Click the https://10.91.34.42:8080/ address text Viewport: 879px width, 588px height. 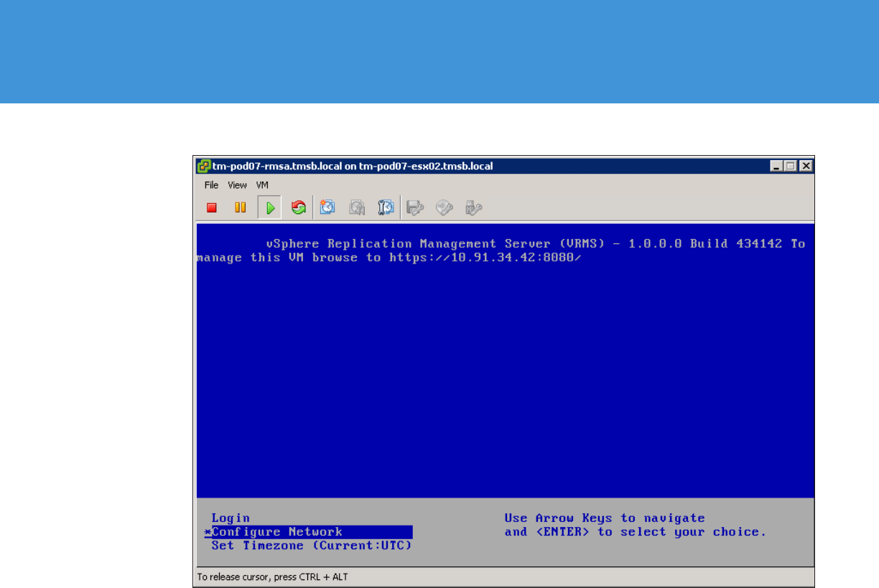click(x=485, y=257)
